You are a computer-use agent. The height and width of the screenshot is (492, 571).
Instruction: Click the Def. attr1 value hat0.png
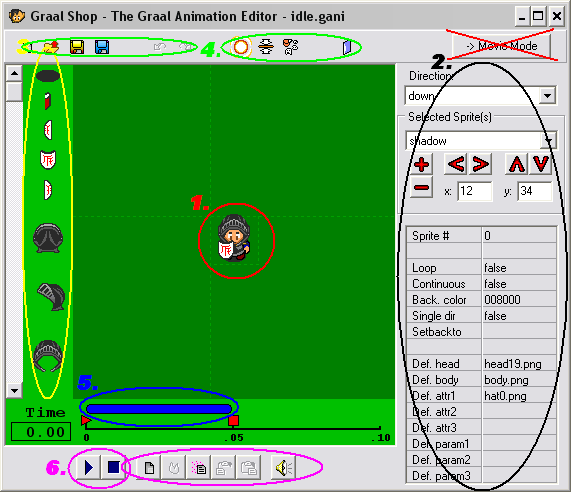[x=519, y=396]
